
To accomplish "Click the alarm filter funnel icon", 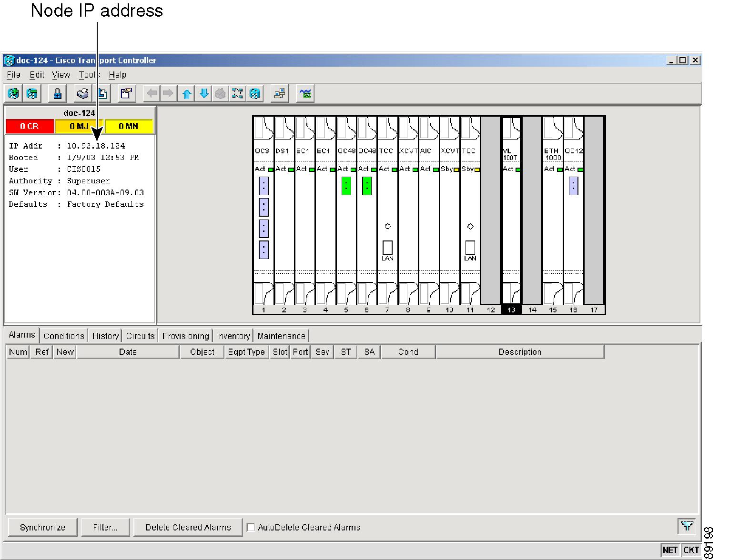I will [x=687, y=526].
